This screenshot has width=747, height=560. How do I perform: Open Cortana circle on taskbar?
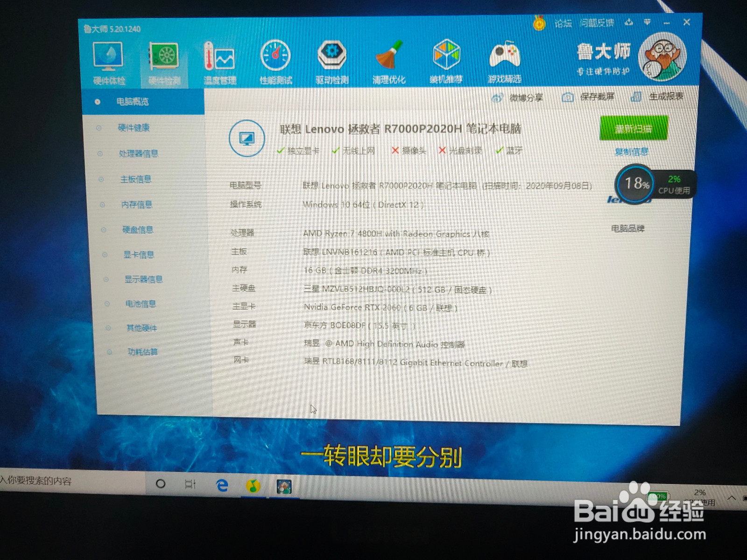click(x=160, y=484)
